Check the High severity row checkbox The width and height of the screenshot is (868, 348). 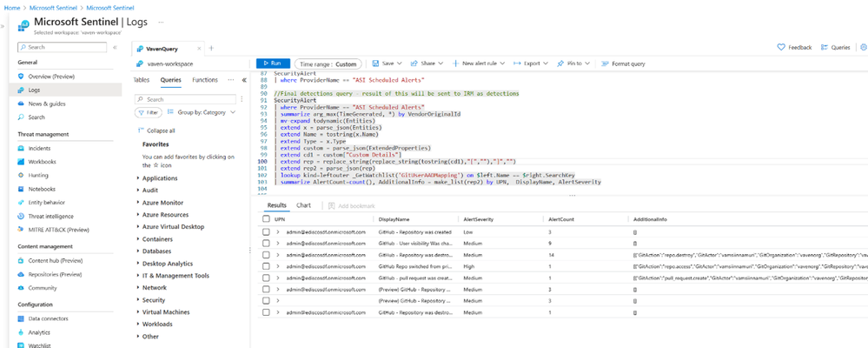coord(266,266)
